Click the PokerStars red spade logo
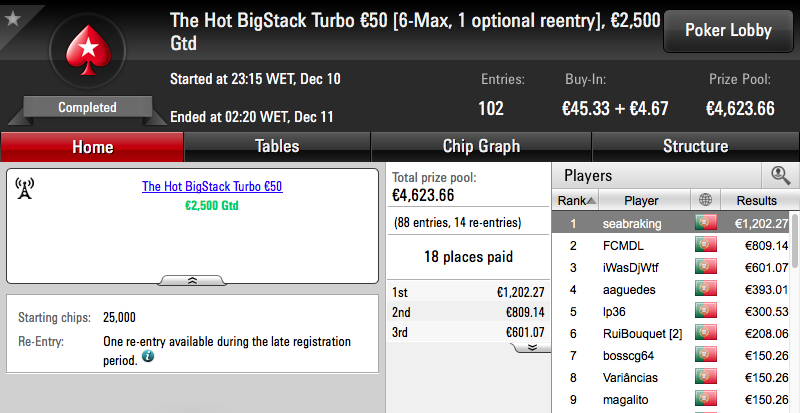Viewport: 800px width, 413px height. (88, 51)
